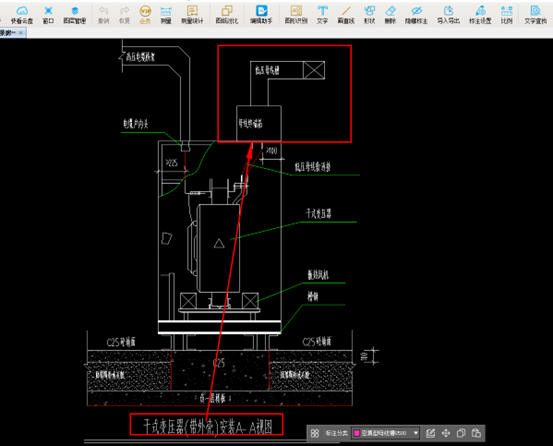The height and width of the screenshot is (446, 553).
Task: Choose the 画直线 line drawing tool
Action: click(x=346, y=15)
